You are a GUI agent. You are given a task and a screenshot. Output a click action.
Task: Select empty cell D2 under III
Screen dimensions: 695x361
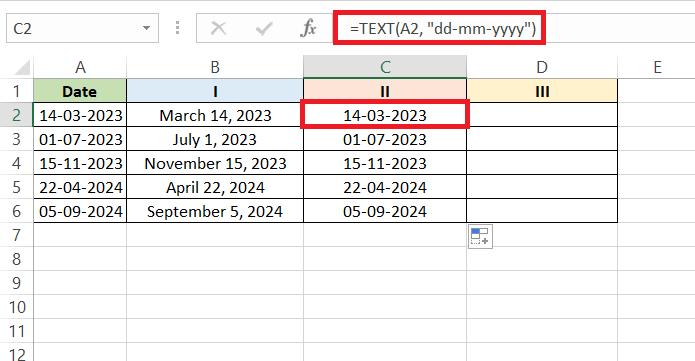pos(542,115)
